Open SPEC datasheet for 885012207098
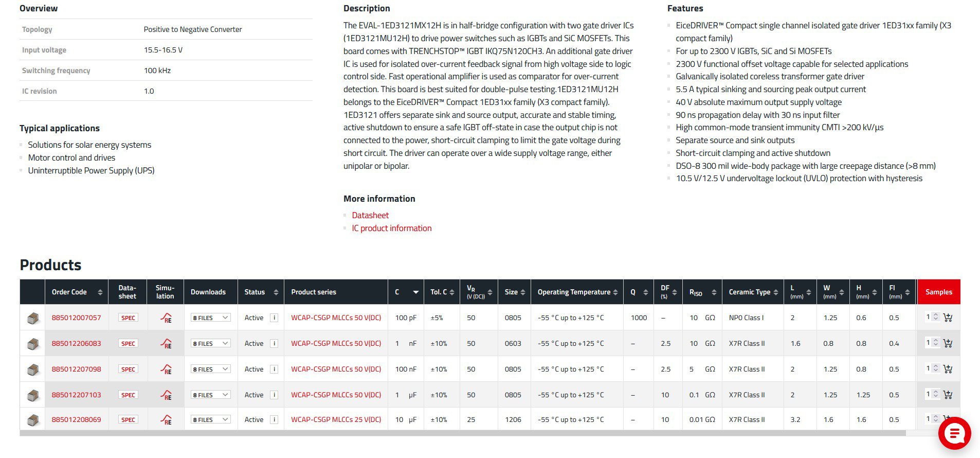The width and height of the screenshot is (980, 458). click(128, 369)
